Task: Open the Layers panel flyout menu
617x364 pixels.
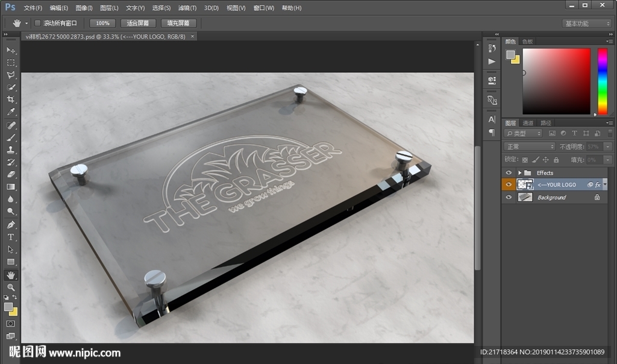Action: [x=610, y=123]
